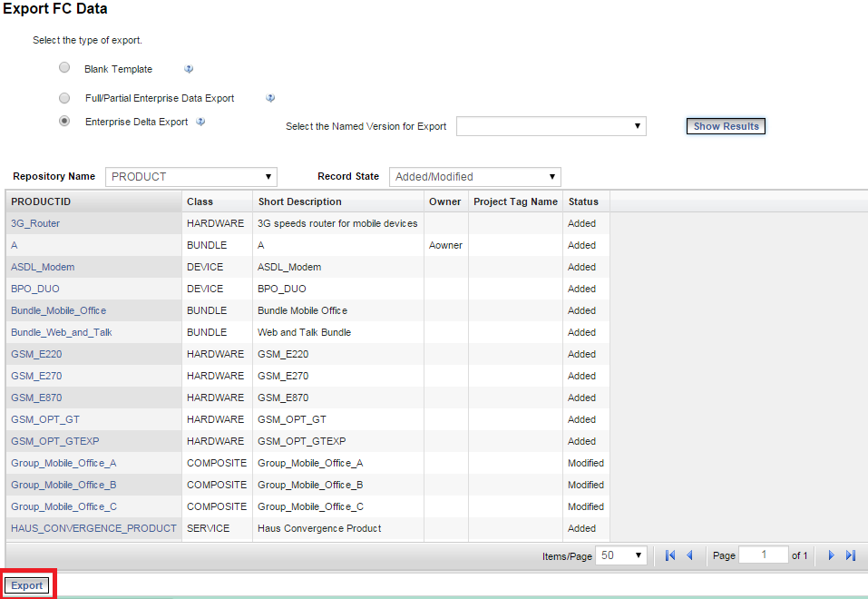868x599 pixels.
Task: Open Record State dropdown showing Added/Modified
Action: click(x=475, y=177)
